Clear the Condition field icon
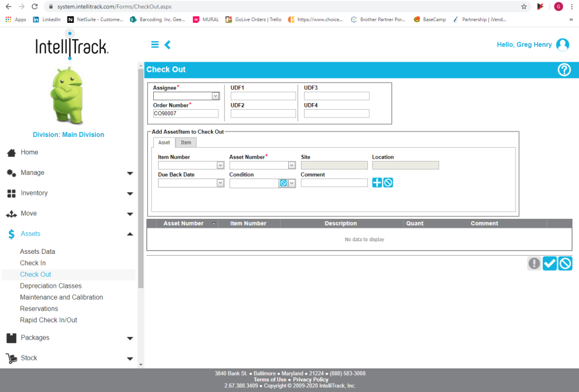This screenshot has width=579, height=392. click(283, 183)
